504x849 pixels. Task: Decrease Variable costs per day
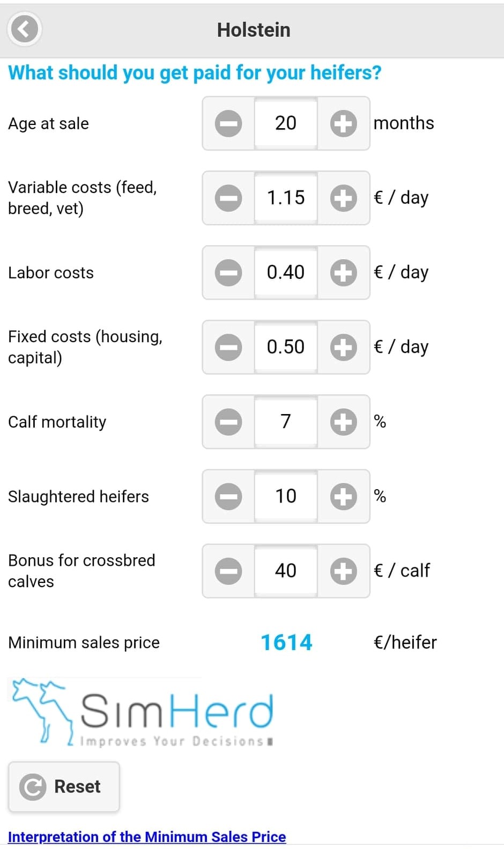click(228, 198)
